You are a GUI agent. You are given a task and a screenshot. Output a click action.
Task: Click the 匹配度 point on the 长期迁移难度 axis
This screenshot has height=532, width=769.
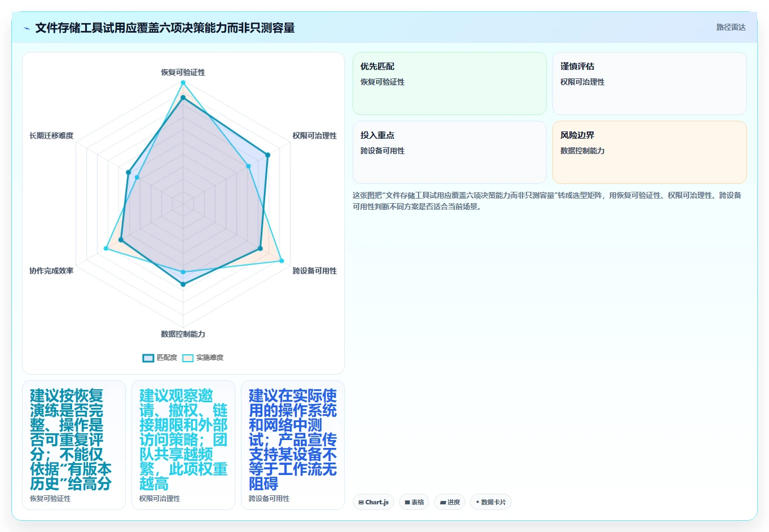129,172
